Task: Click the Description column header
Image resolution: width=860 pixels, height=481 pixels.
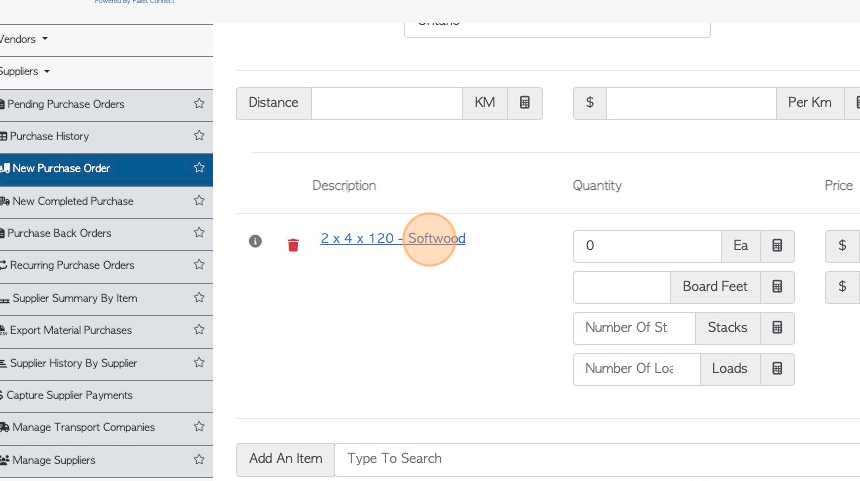Action: (x=344, y=185)
